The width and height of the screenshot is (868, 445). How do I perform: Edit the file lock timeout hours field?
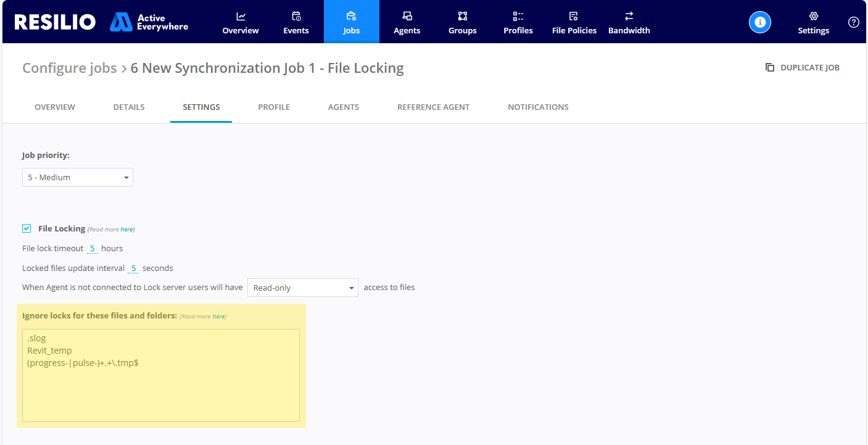[x=93, y=248]
